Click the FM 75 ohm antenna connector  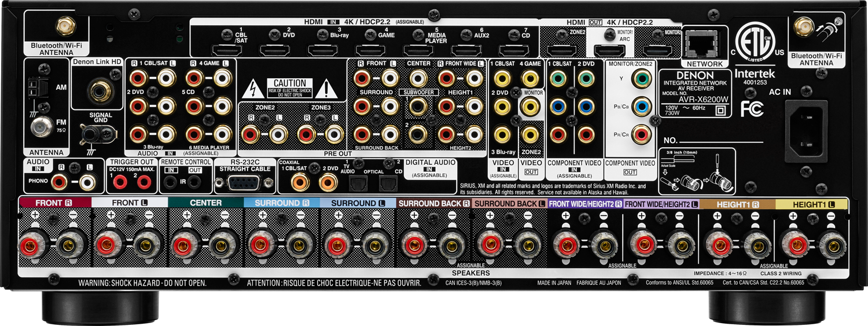41,127
